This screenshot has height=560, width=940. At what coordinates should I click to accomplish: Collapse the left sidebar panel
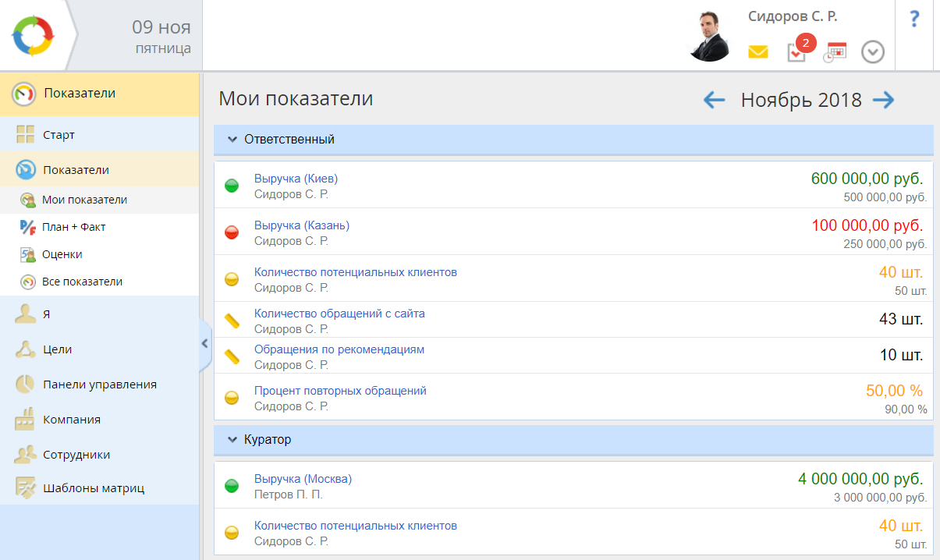[x=204, y=342]
